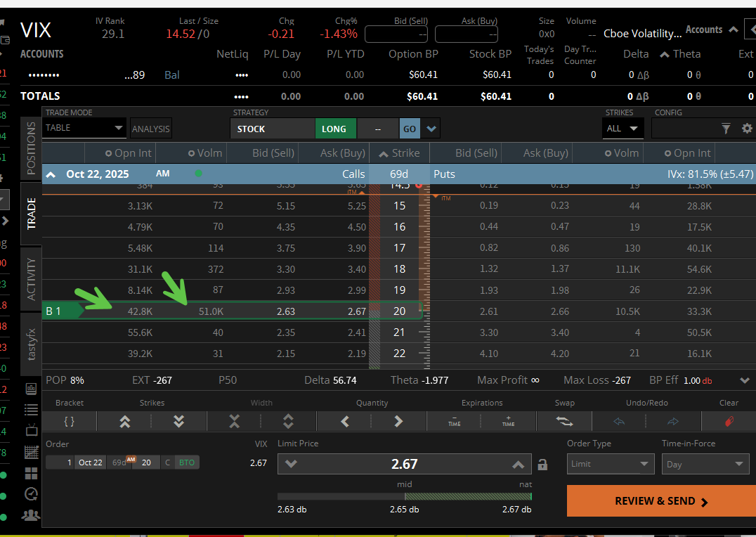Switch to the ACTIVITY tab
Screen dimensions: 756x537
(x=32, y=279)
